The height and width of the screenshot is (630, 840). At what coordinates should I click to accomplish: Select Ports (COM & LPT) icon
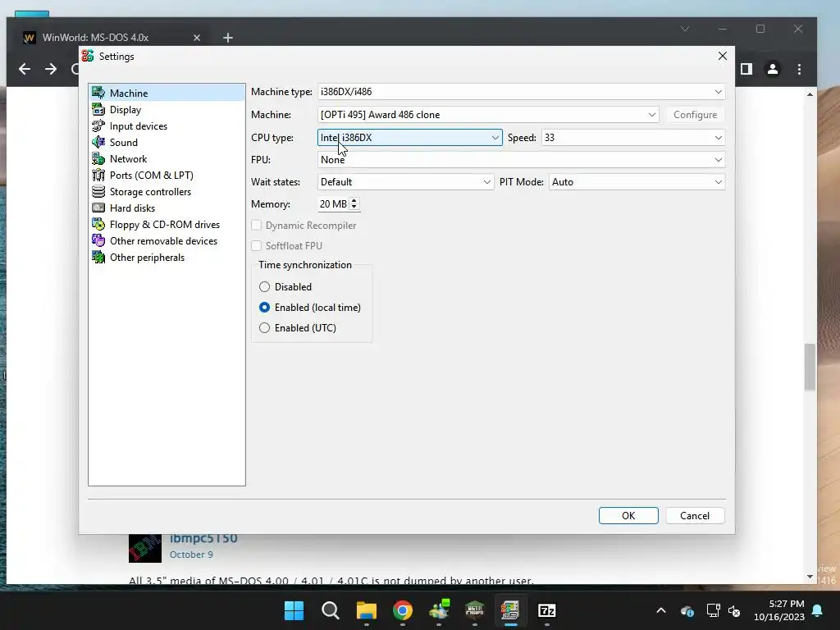coord(98,176)
